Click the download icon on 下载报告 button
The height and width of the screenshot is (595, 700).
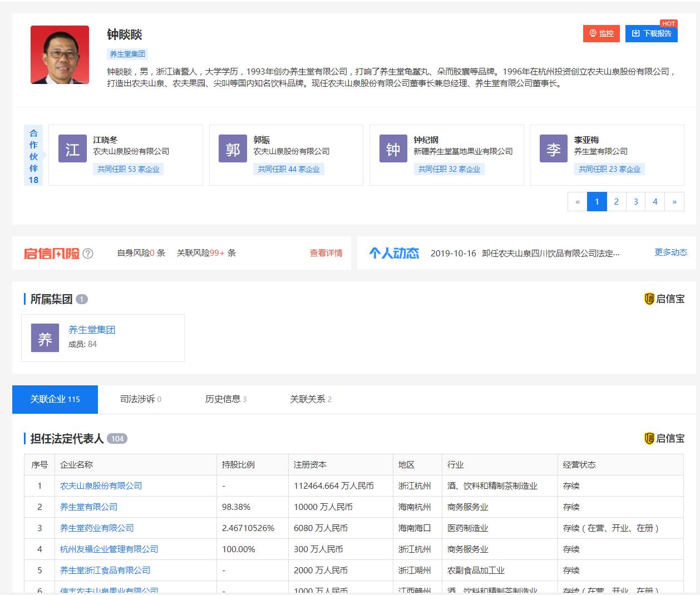(x=636, y=33)
